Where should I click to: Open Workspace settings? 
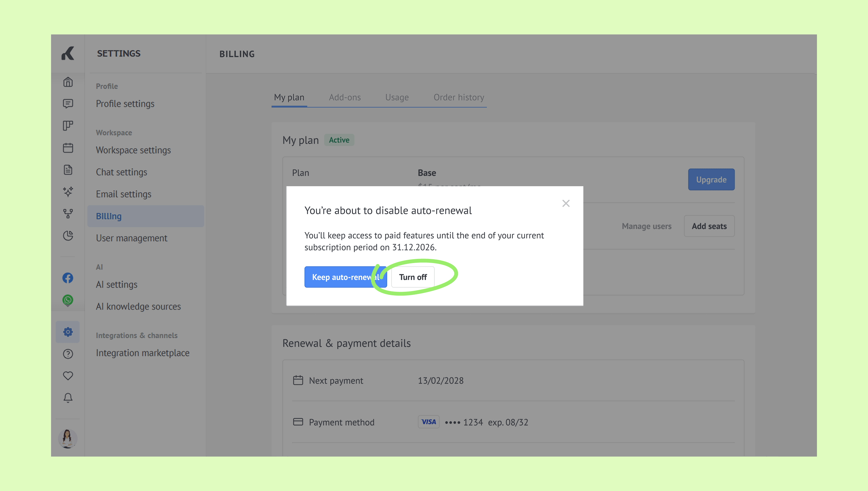(x=133, y=150)
